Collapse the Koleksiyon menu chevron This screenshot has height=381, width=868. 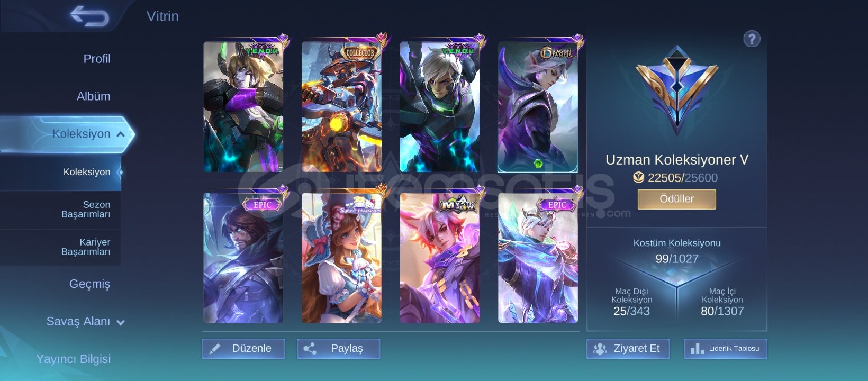click(x=121, y=134)
